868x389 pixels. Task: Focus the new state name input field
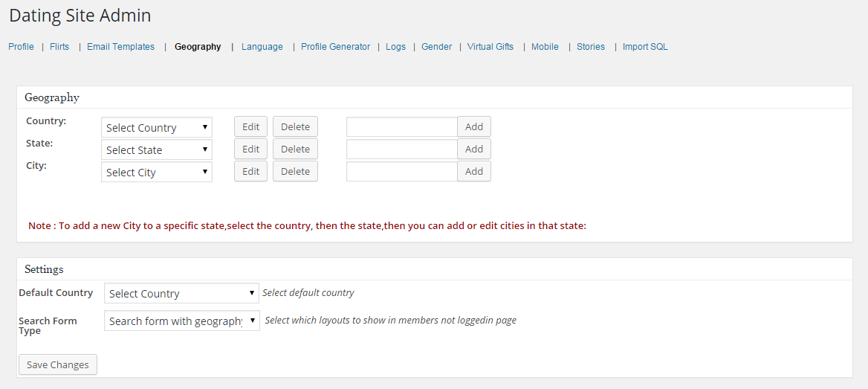coord(402,149)
